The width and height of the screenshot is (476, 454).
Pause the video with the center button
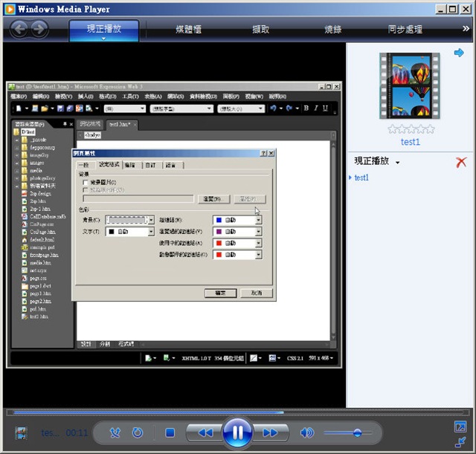tap(237, 432)
